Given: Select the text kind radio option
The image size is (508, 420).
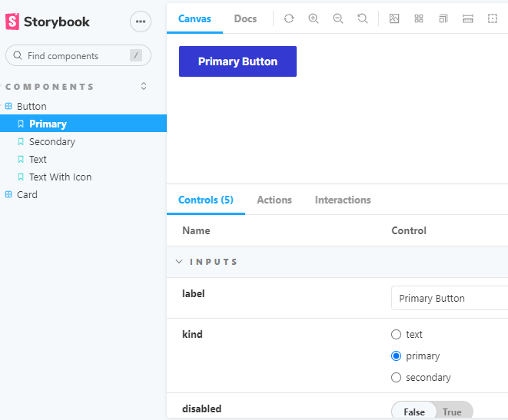Looking at the screenshot, I should (x=396, y=334).
